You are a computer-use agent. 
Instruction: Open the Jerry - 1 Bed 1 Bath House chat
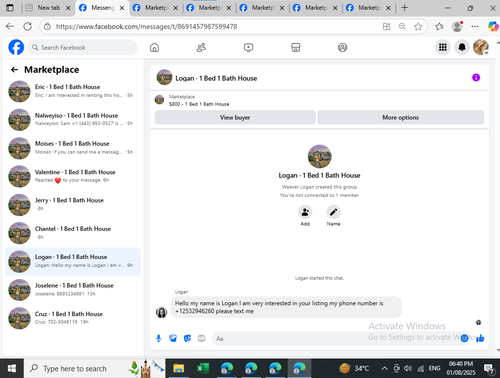tap(73, 204)
